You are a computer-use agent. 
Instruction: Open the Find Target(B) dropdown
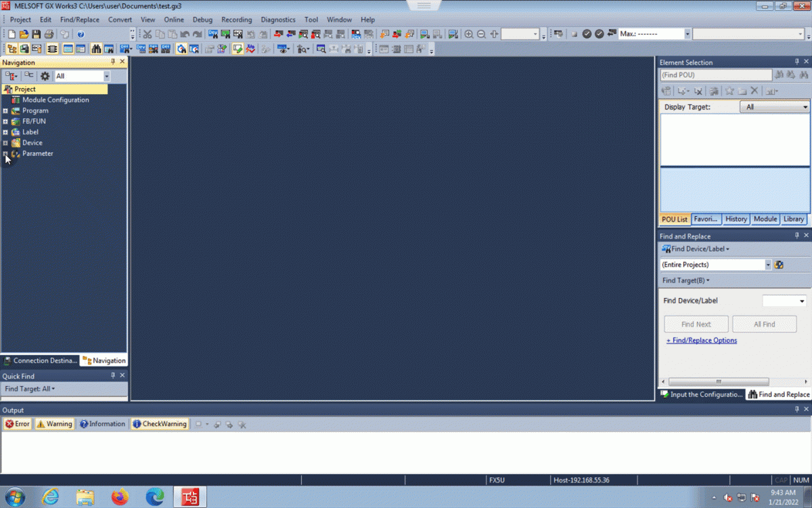[x=685, y=280]
